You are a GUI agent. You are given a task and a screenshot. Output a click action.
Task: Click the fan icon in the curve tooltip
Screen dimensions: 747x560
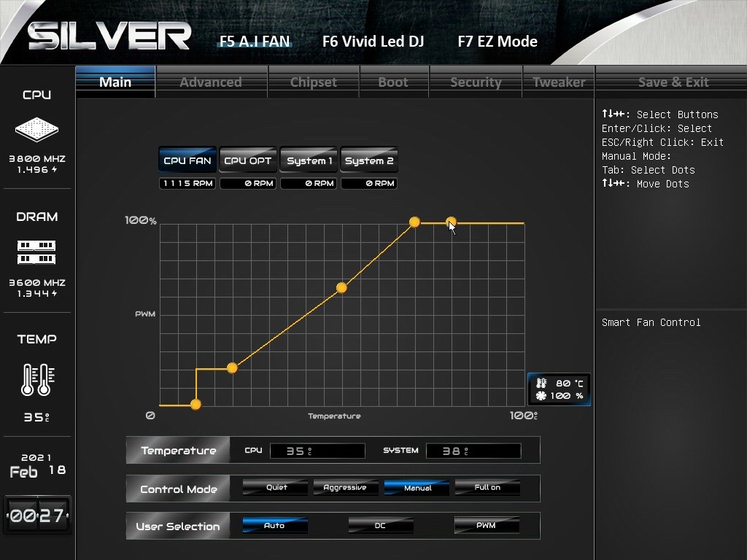point(541,396)
